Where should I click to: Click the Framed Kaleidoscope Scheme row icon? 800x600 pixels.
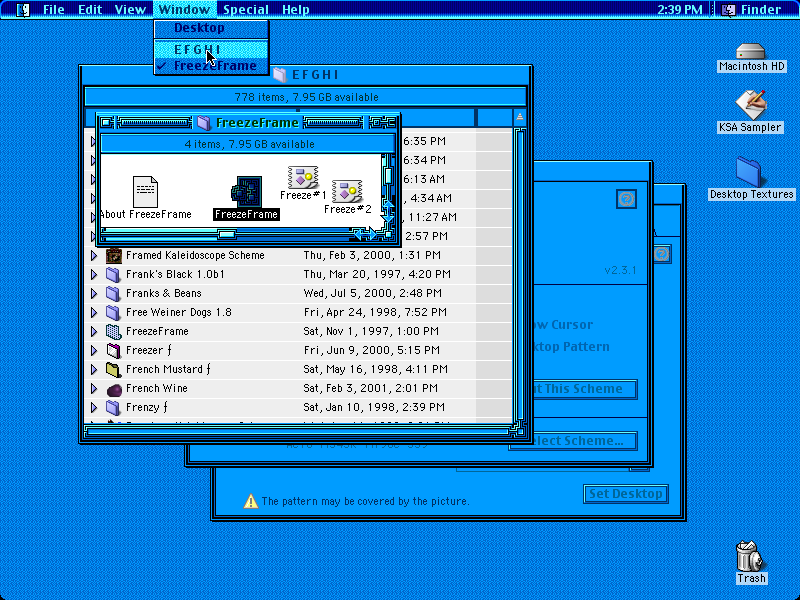click(113, 255)
